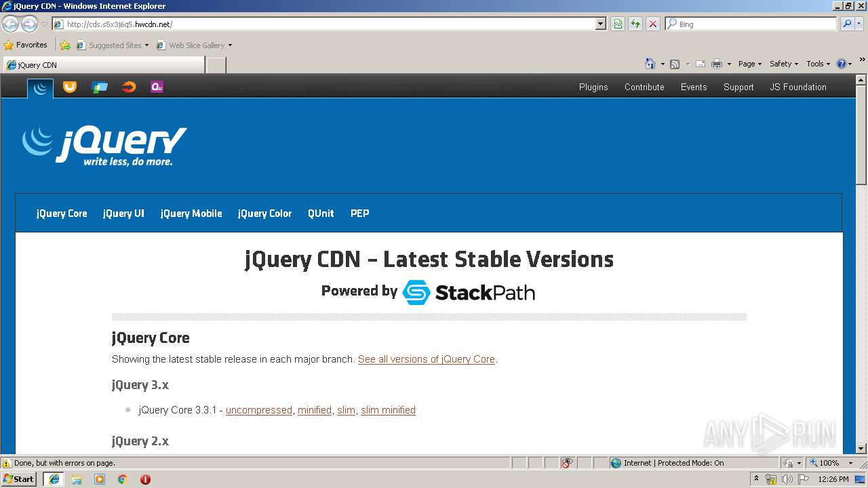Expand the Print options dropdown arrow
Screen dimensions: 868x488
click(729, 64)
